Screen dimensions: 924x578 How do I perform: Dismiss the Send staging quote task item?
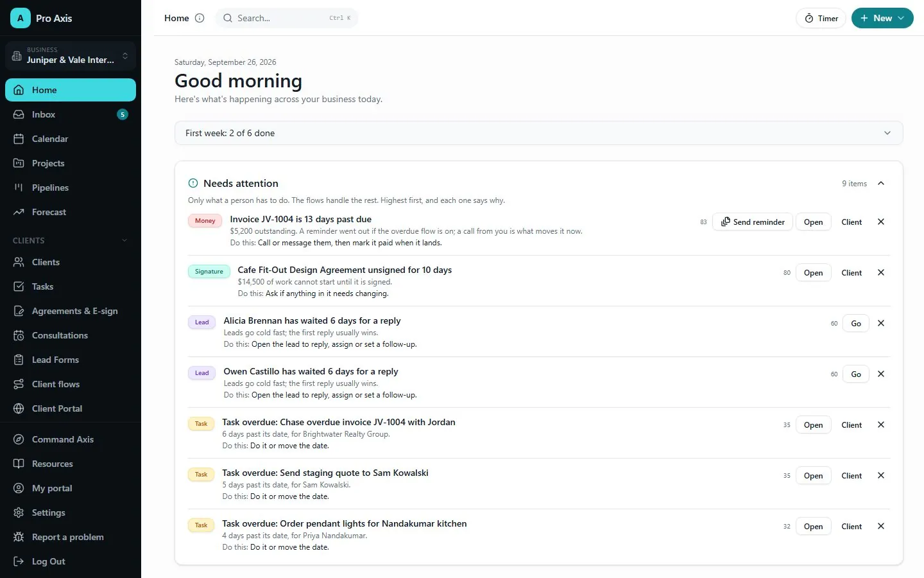click(x=881, y=475)
